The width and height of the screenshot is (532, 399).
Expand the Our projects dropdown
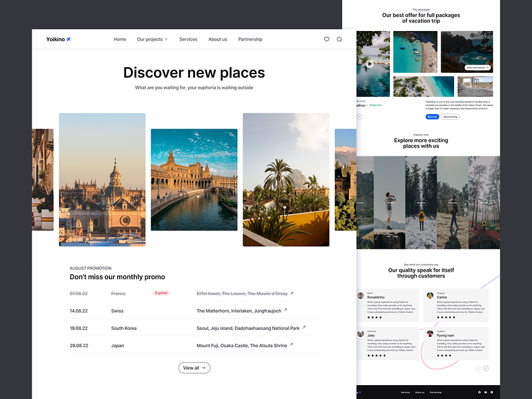coord(153,39)
